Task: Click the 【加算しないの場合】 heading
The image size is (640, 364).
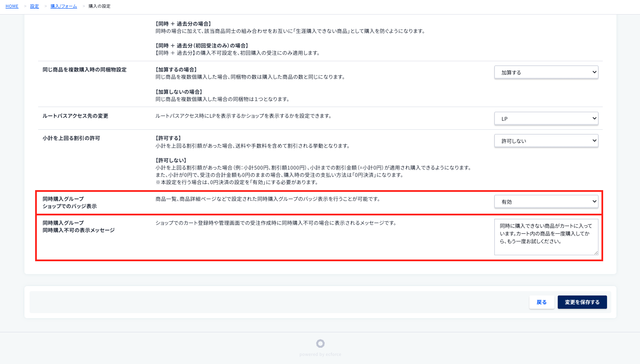Action: pyautogui.click(x=179, y=92)
